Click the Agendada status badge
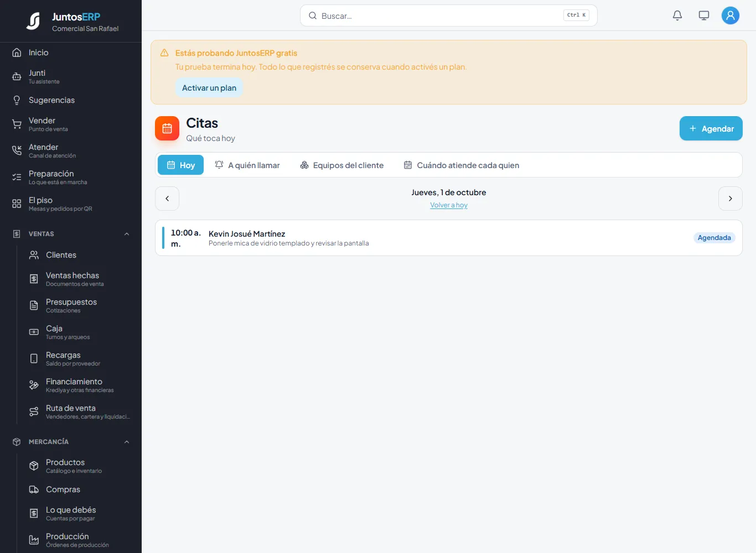 coord(714,238)
